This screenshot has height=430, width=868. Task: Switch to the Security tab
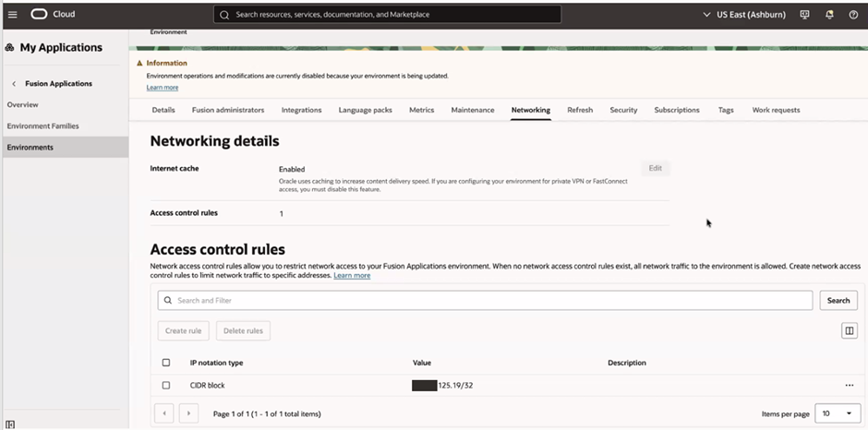coord(623,110)
